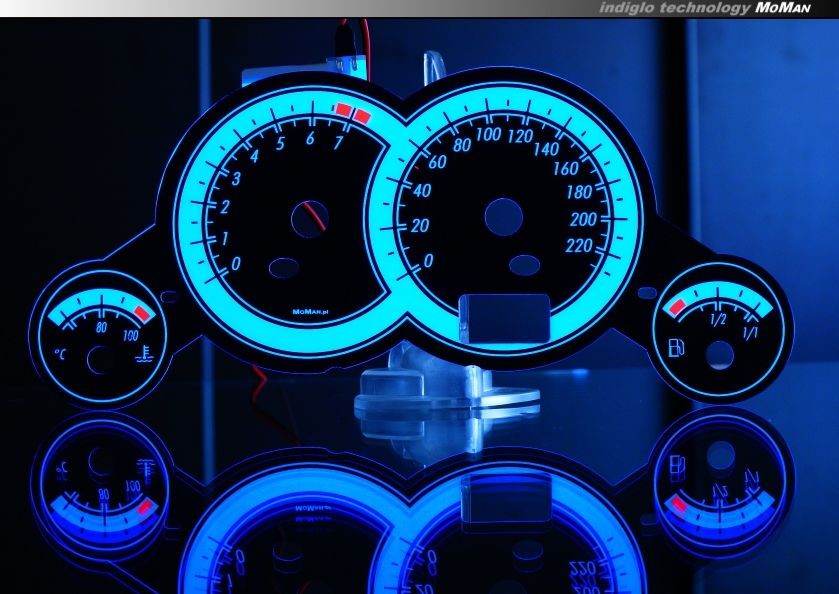839x594 pixels.
Task: Click the 80 mark on the speedometer
Action: click(462, 145)
